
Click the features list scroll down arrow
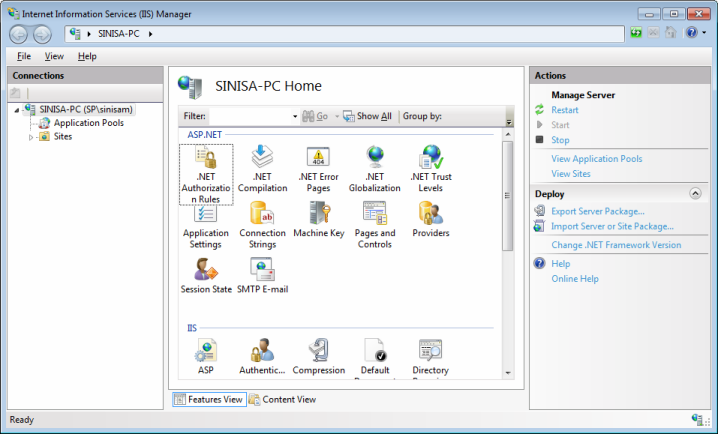[508, 373]
